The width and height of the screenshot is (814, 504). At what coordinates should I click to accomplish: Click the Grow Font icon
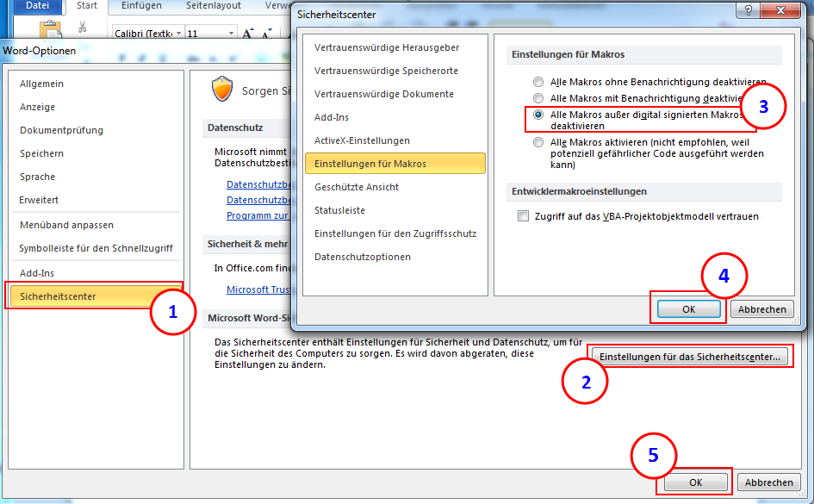pyautogui.click(x=247, y=31)
